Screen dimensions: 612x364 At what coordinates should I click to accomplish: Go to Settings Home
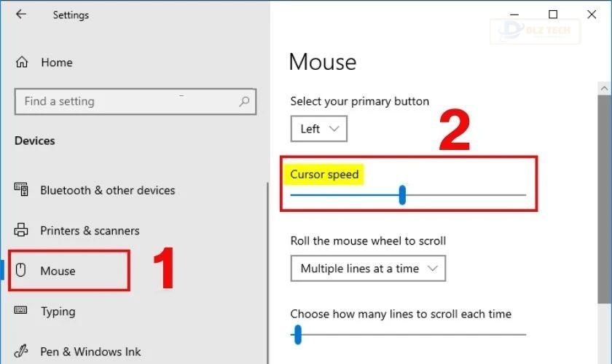[x=56, y=63]
